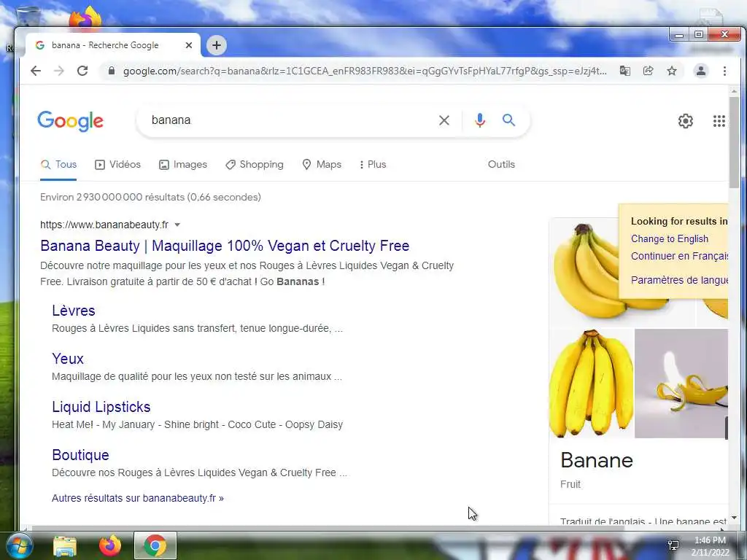Click the Google logo
The height and width of the screenshot is (560, 747).
point(71,121)
